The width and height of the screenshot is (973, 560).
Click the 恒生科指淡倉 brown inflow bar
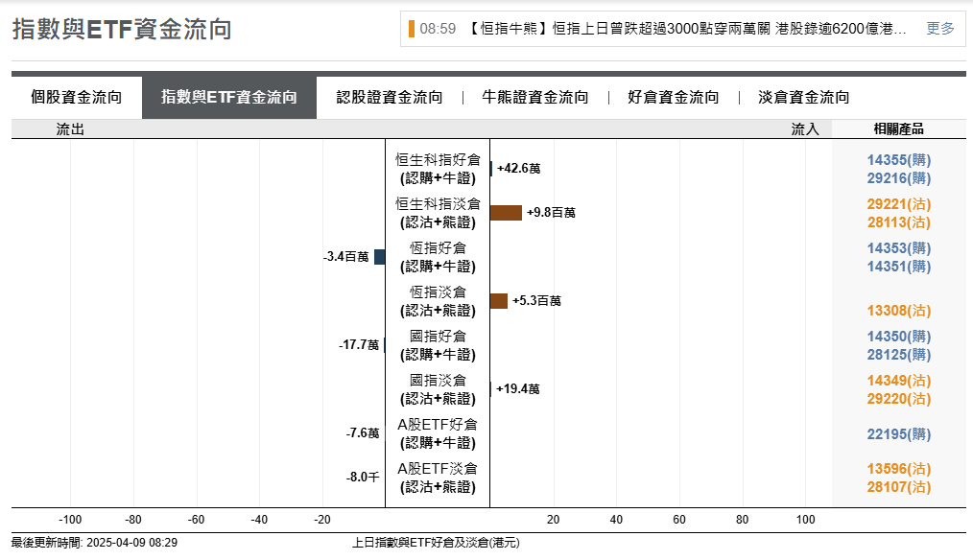[506, 213]
